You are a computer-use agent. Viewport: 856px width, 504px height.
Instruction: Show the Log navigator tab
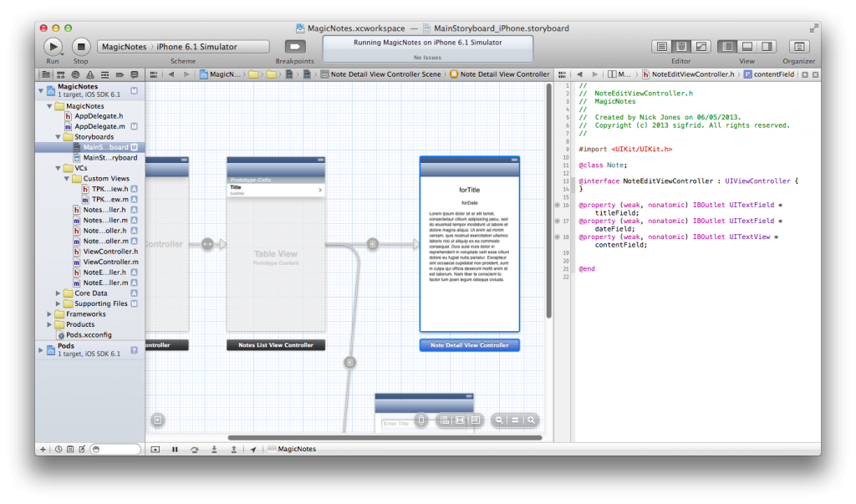[x=135, y=75]
